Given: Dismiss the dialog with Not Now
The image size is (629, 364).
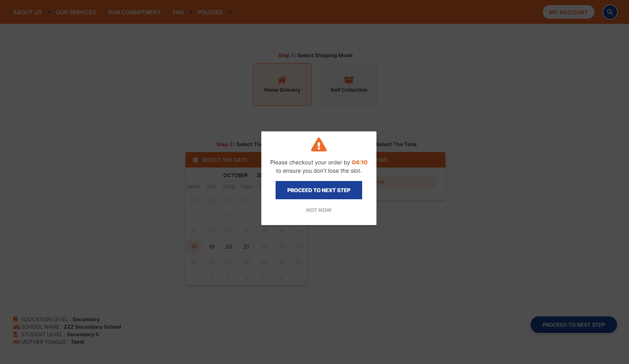Looking at the screenshot, I should [319, 210].
